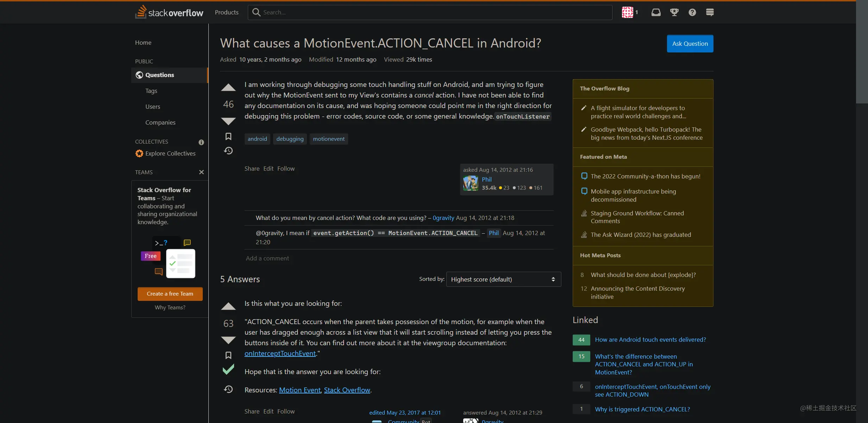Upvote the question with score 46
This screenshot has height=423, width=868.
pos(228,88)
